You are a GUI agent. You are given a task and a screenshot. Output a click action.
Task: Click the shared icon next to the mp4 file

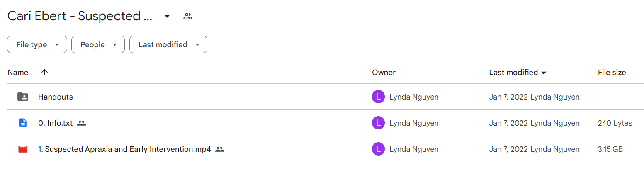[220, 149]
